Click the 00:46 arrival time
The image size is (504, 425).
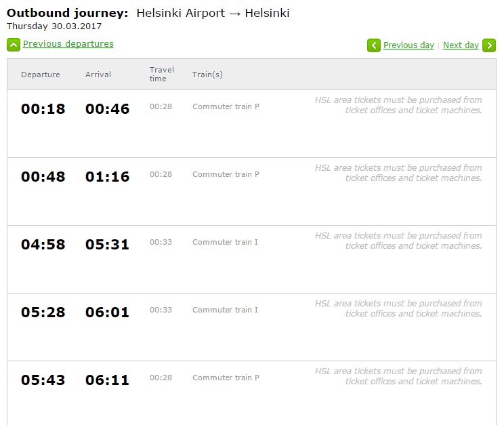point(107,109)
